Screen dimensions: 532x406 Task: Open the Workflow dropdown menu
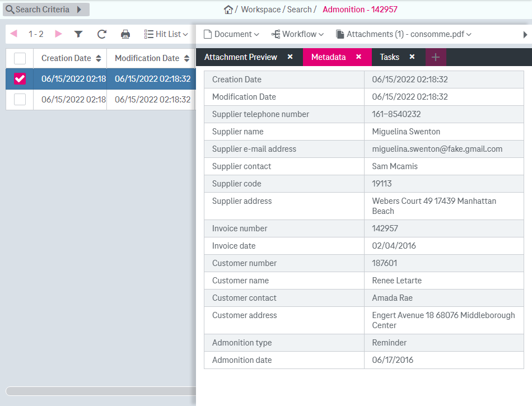point(297,34)
